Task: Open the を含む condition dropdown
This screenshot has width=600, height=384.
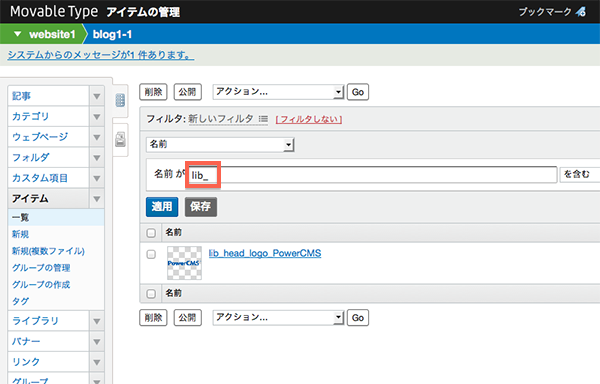Action: 580,174
